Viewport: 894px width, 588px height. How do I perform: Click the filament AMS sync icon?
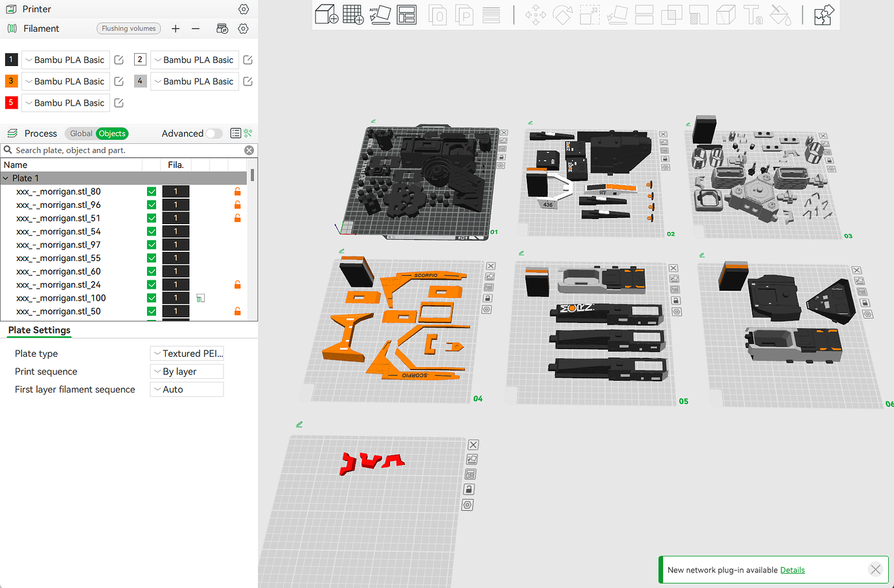[x=222, y=28]
